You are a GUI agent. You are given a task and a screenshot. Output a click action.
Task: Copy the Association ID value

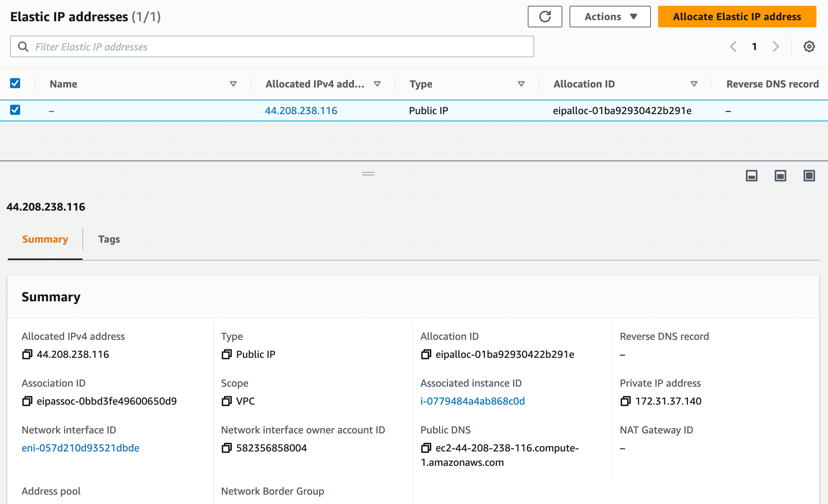click(x=27, y=401)
